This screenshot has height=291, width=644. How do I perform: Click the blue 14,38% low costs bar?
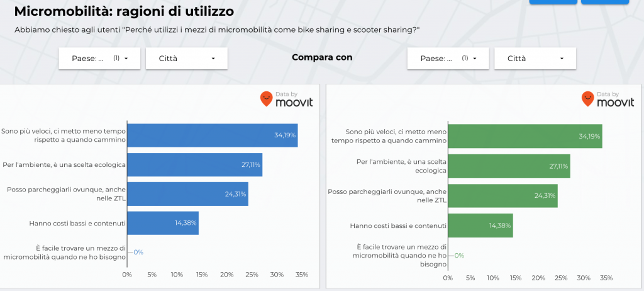(x=162, y=223)
